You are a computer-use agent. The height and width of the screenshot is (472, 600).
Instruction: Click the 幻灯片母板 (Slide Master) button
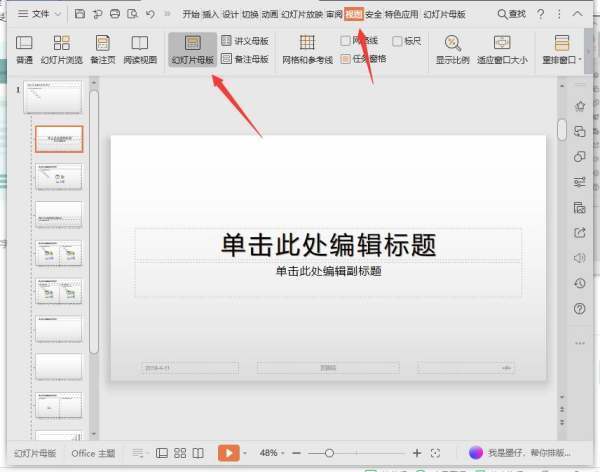[192, 48]
